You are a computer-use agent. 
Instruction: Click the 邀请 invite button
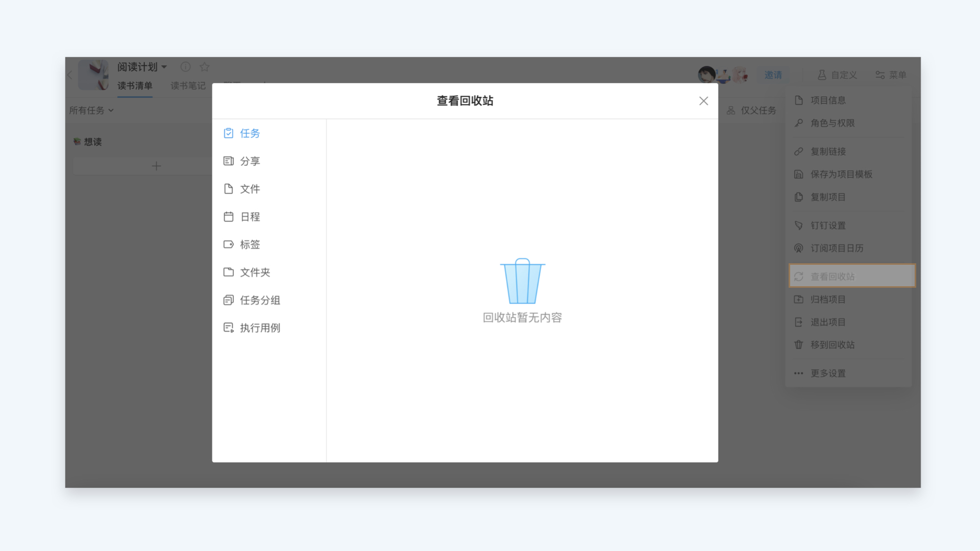[773, 75]
